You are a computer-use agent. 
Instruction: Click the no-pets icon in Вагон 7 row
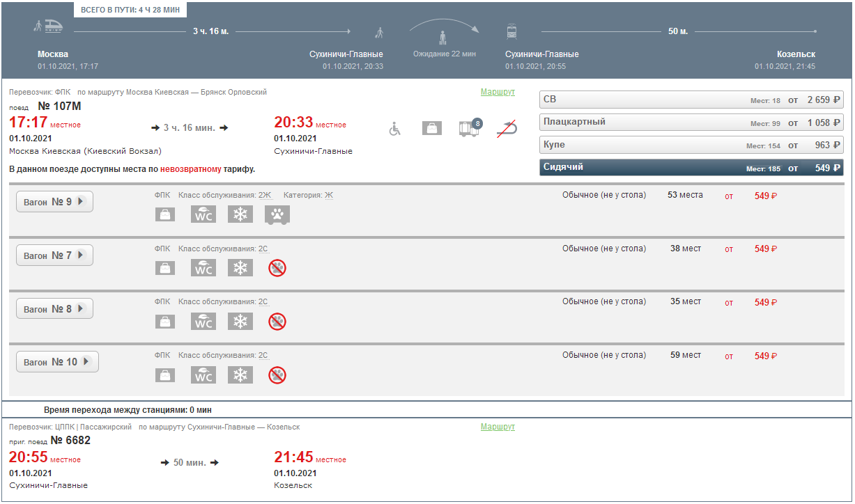point(277,268)
